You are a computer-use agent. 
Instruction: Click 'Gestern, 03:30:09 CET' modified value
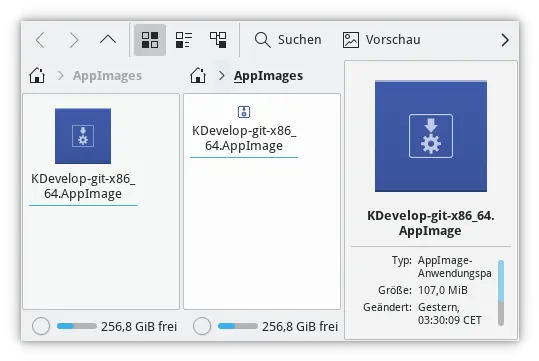click(x=450, y=314)
